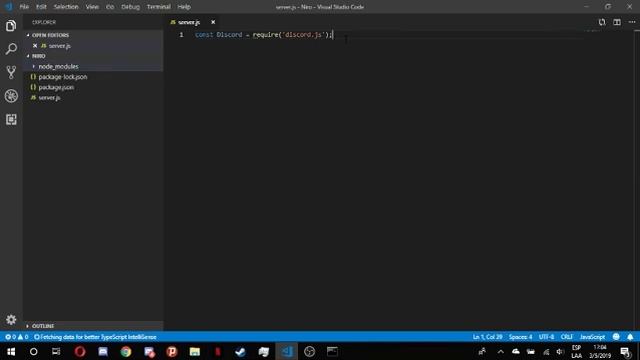
Task: Open the clock and date flyout
Action: [x=600, y=351]
